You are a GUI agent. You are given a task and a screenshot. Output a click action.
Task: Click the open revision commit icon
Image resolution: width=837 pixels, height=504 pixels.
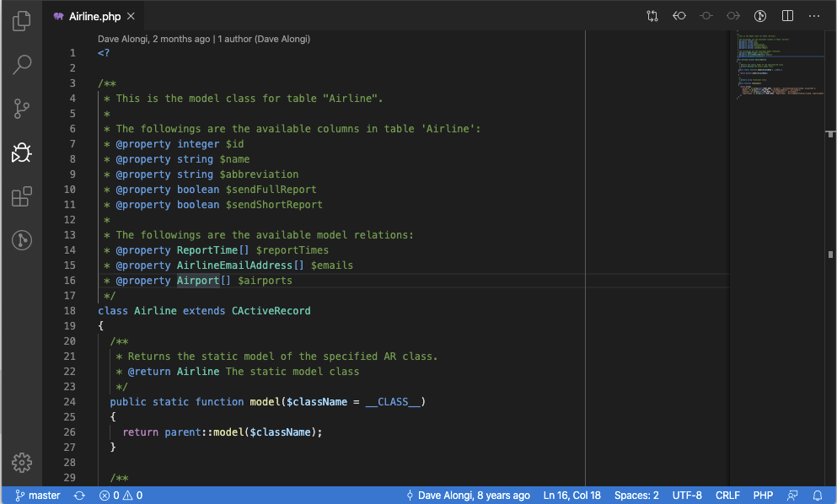tap(706, 16)
